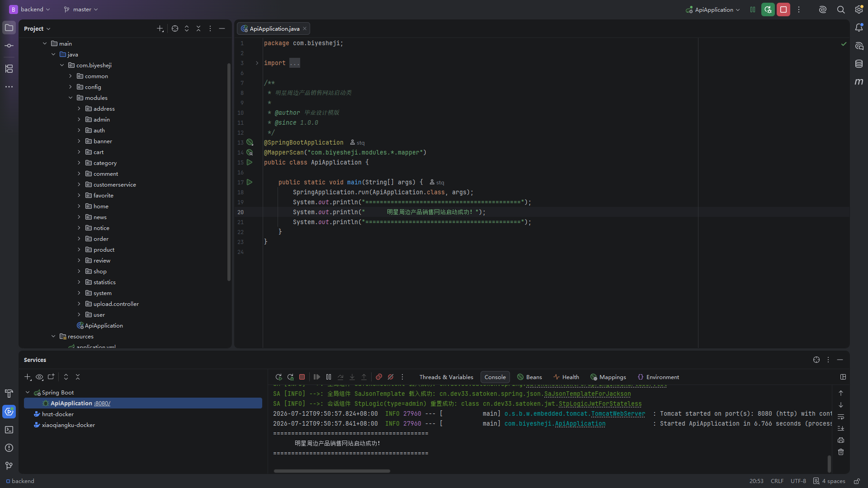868x488 pixels.
Task: Toggle the Services view options eye
Action: click(x=39, y=377)
